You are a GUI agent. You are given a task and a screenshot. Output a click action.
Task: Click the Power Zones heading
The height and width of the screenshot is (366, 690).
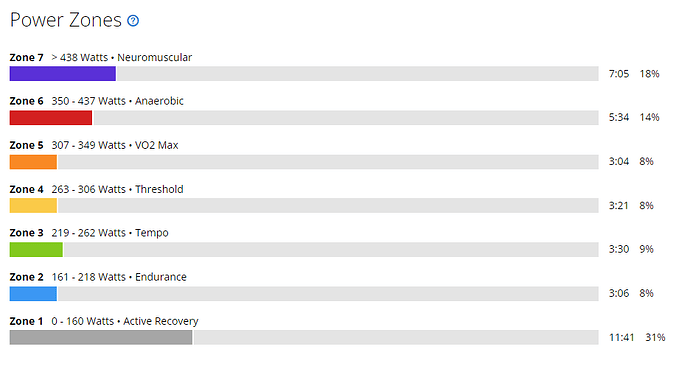(x=66, y=20)
